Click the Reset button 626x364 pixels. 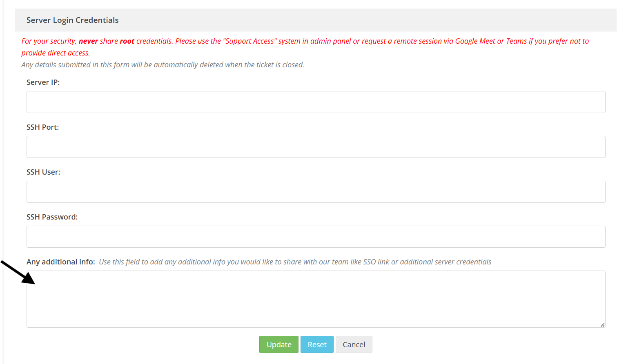tap(317, 344)
